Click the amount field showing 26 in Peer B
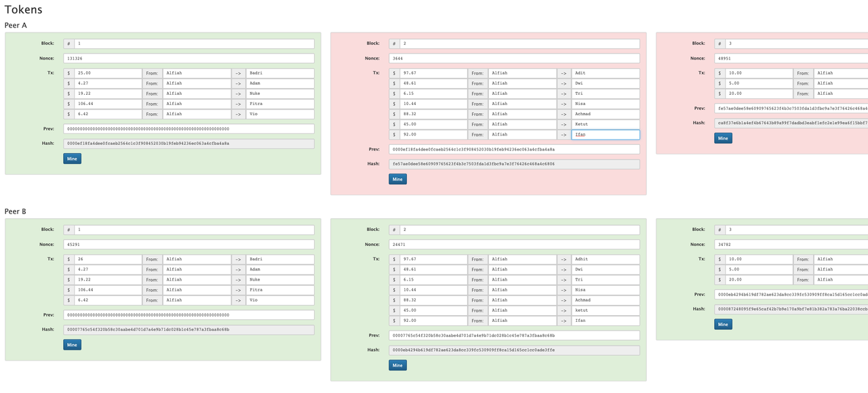868x393 pixels. (108, 260)
